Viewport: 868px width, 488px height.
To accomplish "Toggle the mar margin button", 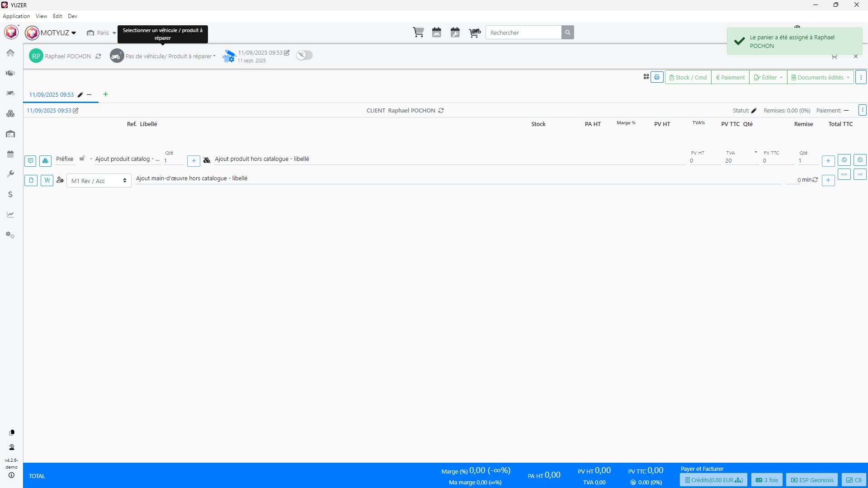I will tap(844, 174).
